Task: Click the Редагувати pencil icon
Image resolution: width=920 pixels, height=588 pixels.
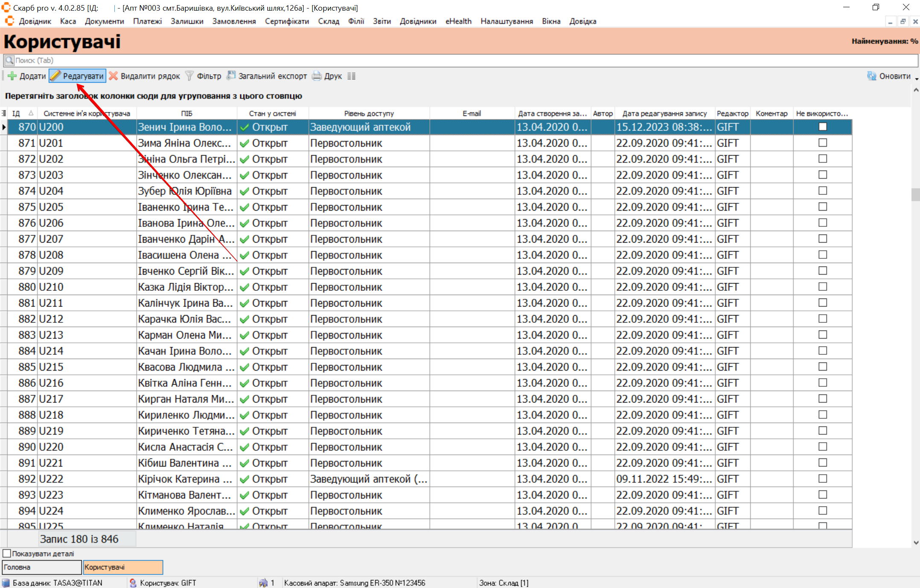Action: pos(55,76)
